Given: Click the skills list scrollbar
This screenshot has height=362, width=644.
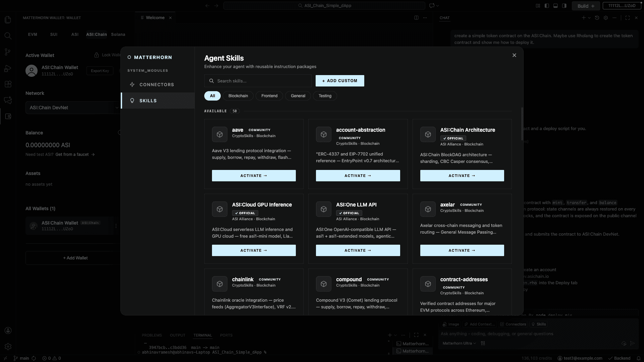Looking at the screenshot, I should [x=522, y=124].
